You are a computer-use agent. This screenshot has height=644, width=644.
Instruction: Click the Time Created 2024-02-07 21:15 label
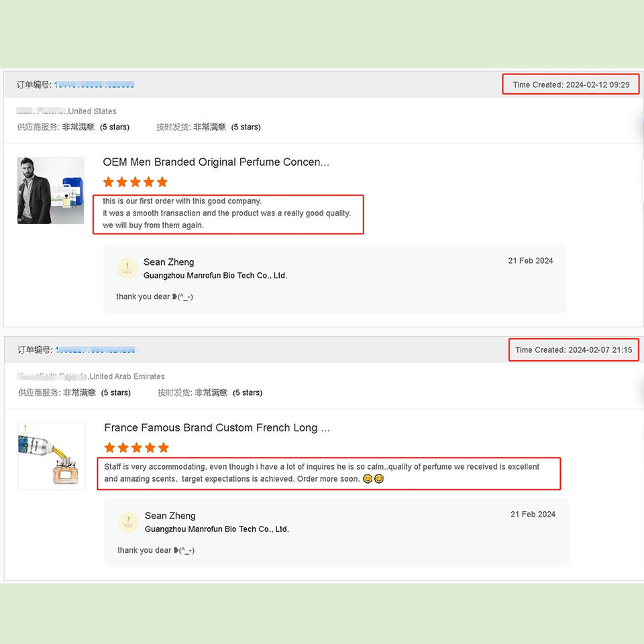pyautogui.click(x=574, y=350)
